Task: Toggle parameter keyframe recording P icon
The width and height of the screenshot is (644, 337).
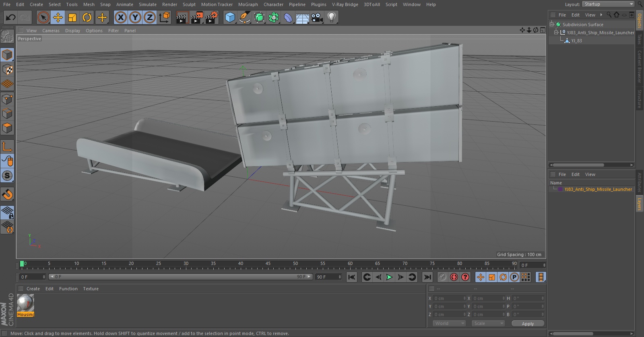Action: point(514,277)
